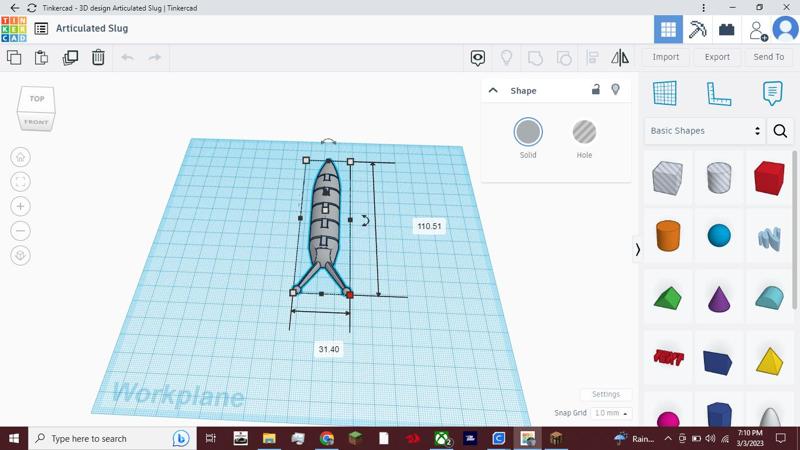Screen dimensions: 800x450
Task: Select the Workplane tool icon
Action: point(665,93)
